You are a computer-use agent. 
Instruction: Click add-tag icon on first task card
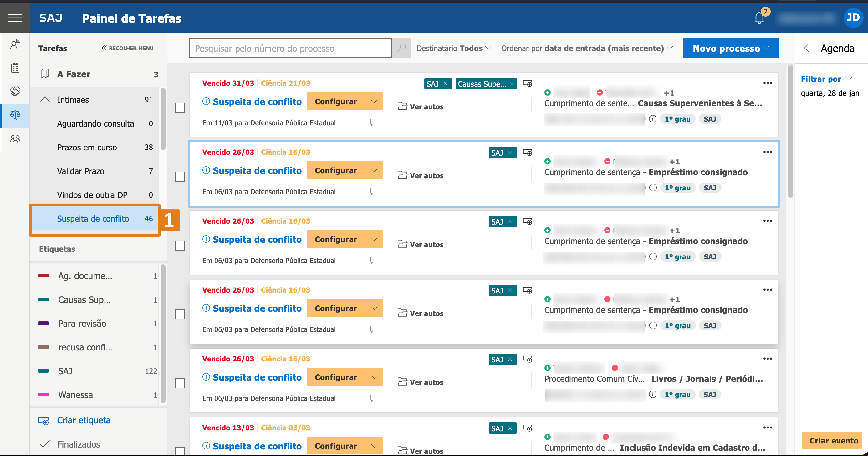pyautogui.click(x=527, y=84)
